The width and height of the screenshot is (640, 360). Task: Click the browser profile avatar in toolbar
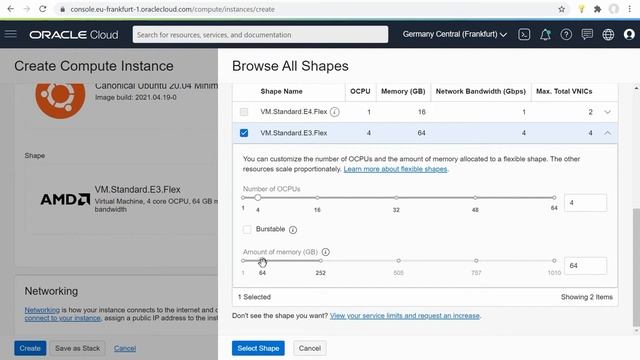tap(614, 9)
